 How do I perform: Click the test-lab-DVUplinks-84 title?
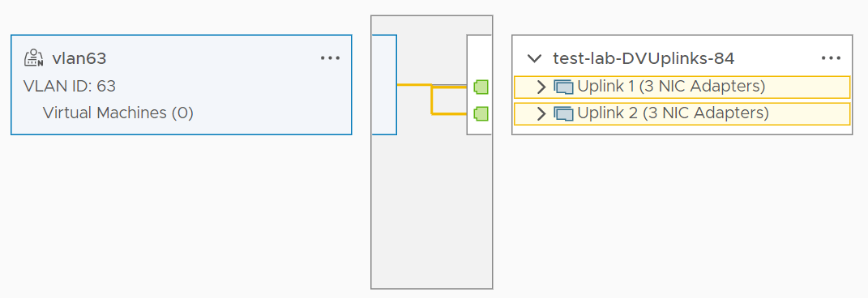pyautogui.click(x=644, y=58)
